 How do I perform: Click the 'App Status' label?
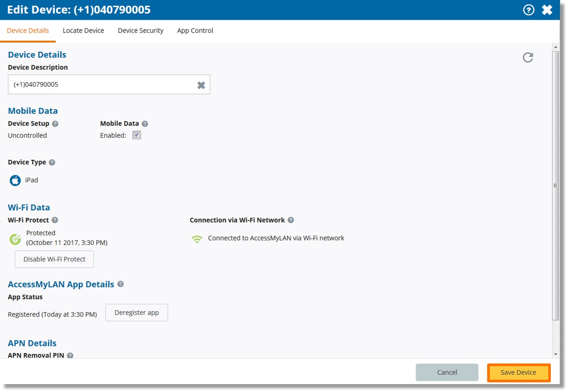(25, 297)
